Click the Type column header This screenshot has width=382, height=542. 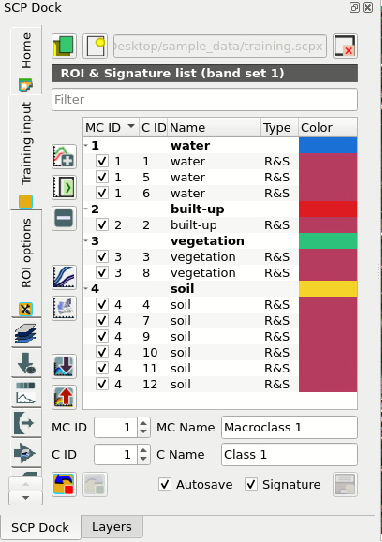pyautogui.click(x=279, y=127)
